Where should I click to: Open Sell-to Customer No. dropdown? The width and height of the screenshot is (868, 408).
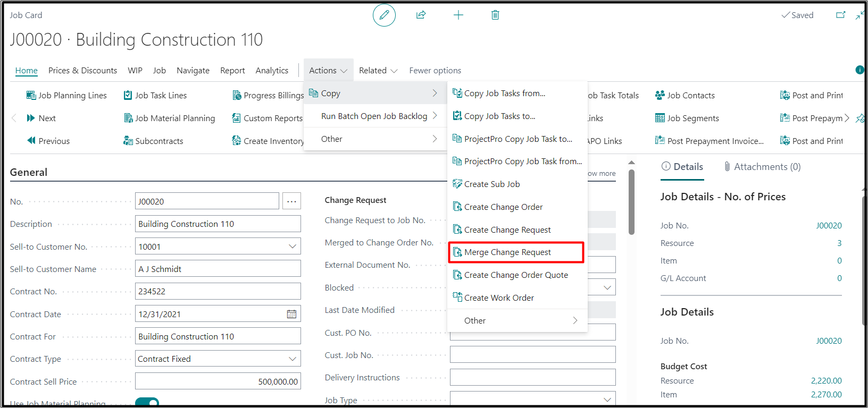pyautogui.click(x=292, y=246)
